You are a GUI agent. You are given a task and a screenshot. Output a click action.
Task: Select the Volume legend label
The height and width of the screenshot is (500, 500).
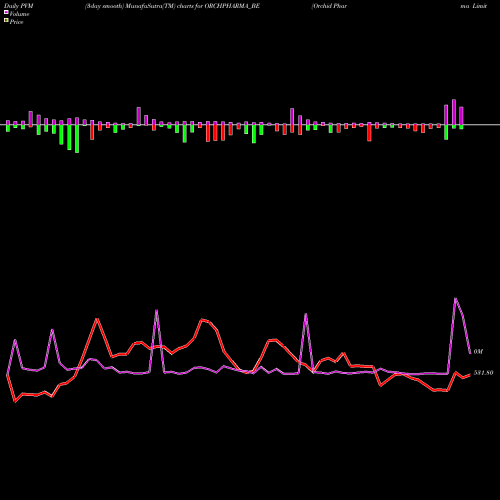tap(19, 14)
